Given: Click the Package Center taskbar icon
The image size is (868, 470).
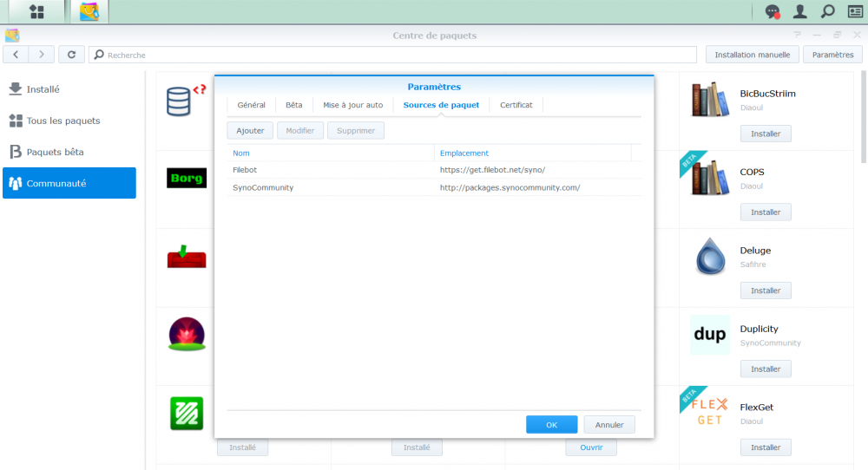Looking at the screenshot, I should click(x=89, y=11).
